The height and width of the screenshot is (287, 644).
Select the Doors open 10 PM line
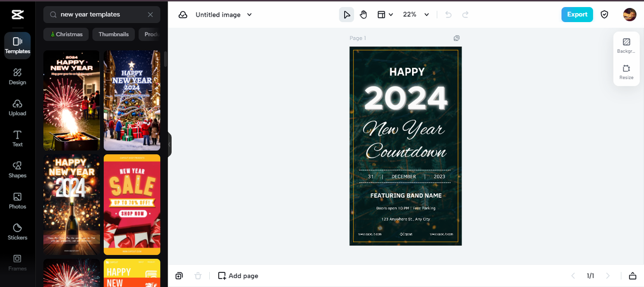(x=406, y=208)
